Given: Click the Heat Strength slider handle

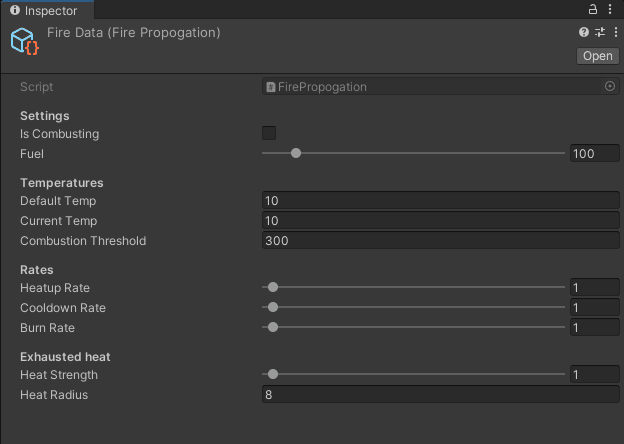Looking at the screenshot, I should coord(273,374).
